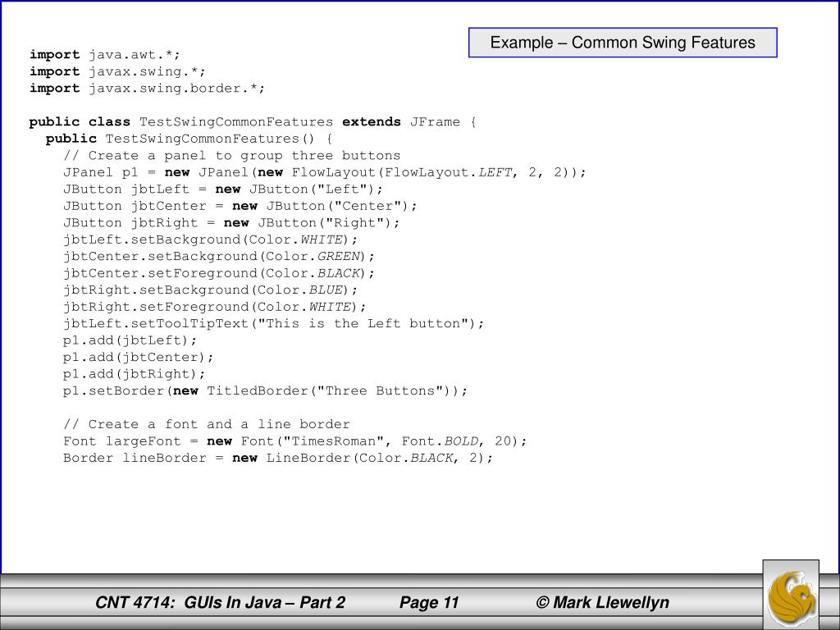
Task: Click the comment 'Create a font and a line border'
Action: (207, 425)
